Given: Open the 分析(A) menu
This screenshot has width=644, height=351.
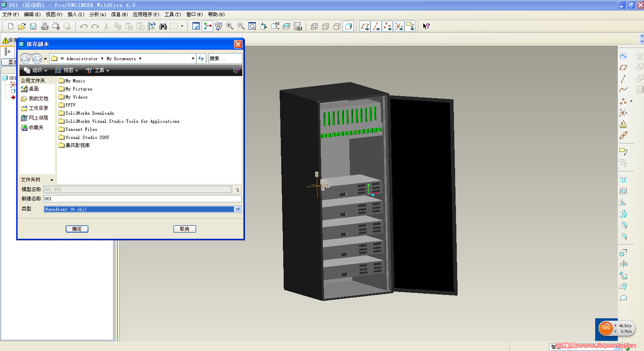Looking at the screenshot, I should pyautogui.click(x=98, y=15).
